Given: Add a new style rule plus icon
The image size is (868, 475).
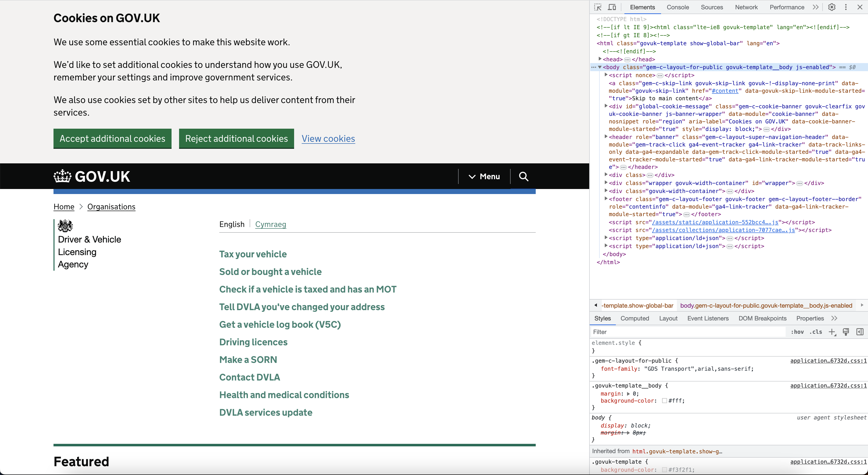Looking at the screenshot, I should pos(832,332).
